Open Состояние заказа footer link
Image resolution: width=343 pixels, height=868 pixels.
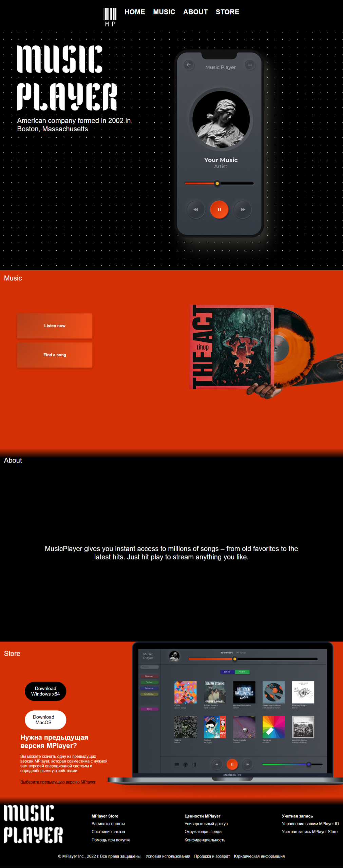[108, 832]
